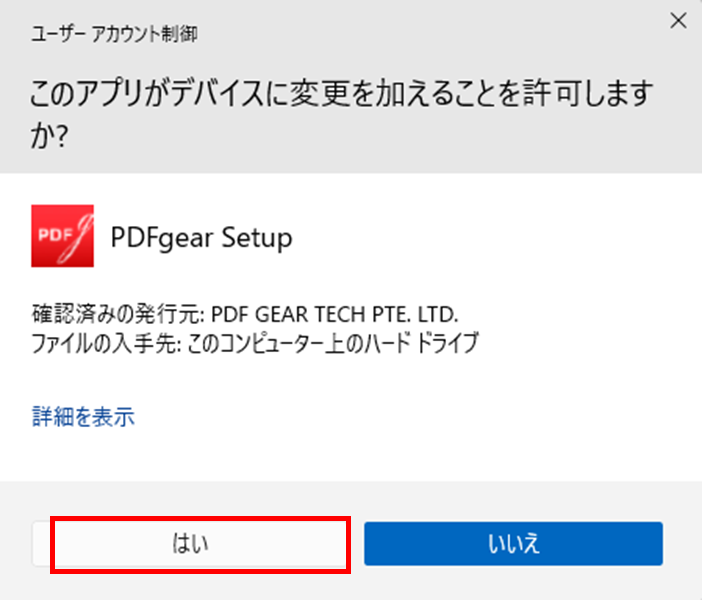
Task: Dismiss the UAC prompt via top-right X icon
Action: click(678, 21)
